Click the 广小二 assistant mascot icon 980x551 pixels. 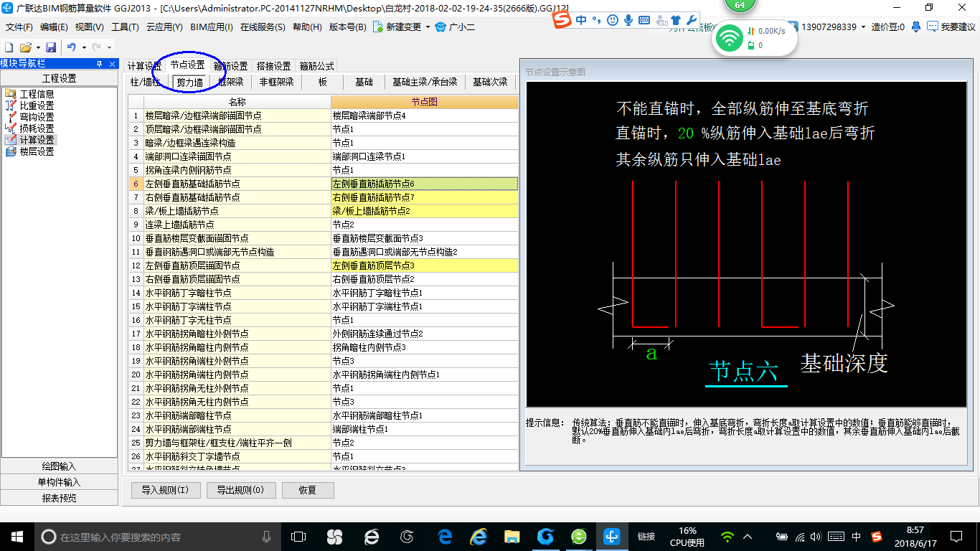point(440,27)
